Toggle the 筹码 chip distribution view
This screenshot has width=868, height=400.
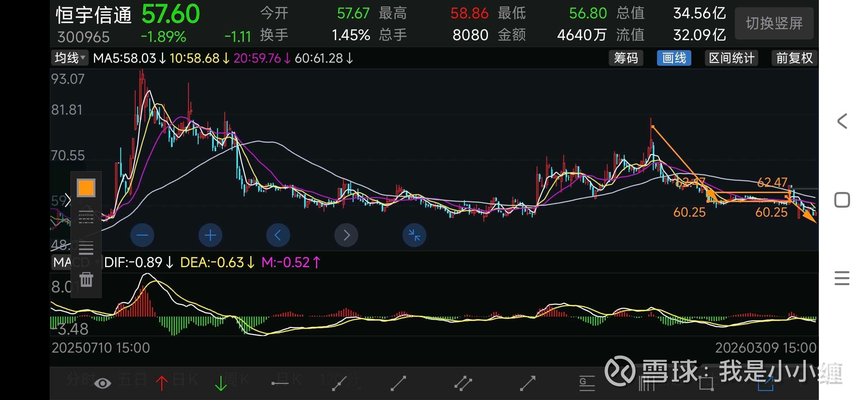coord(626,58)
